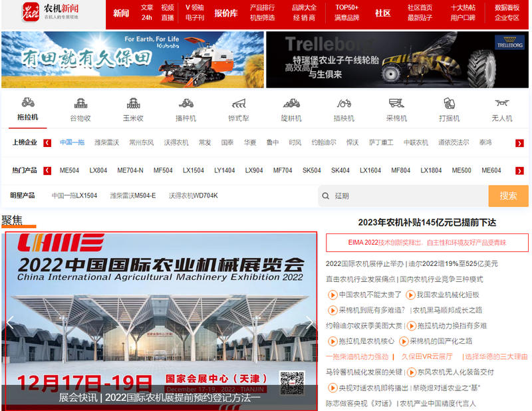
Task: Open star product 潍柴雷沃M504-E
Action: (133, 196)
